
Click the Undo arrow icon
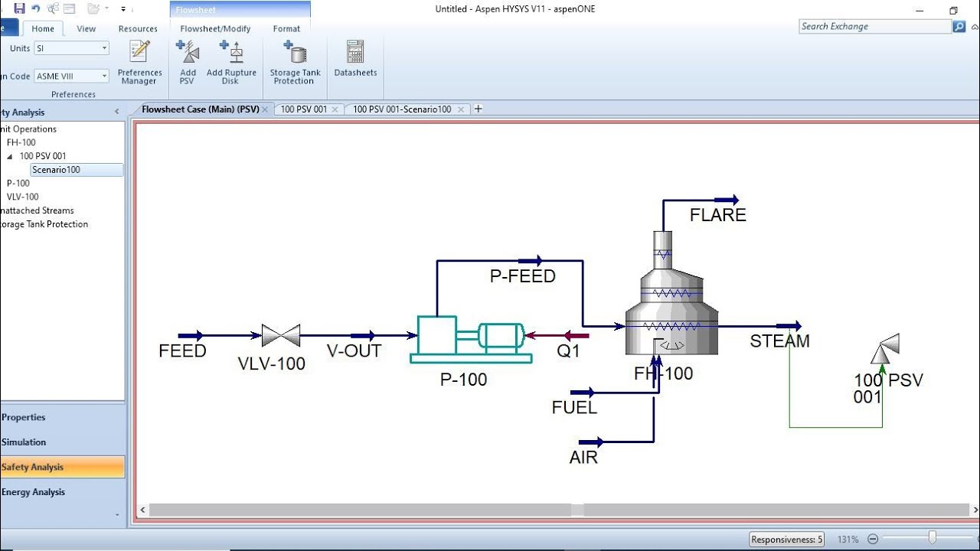pyautogui.click(x=35, y=9)
